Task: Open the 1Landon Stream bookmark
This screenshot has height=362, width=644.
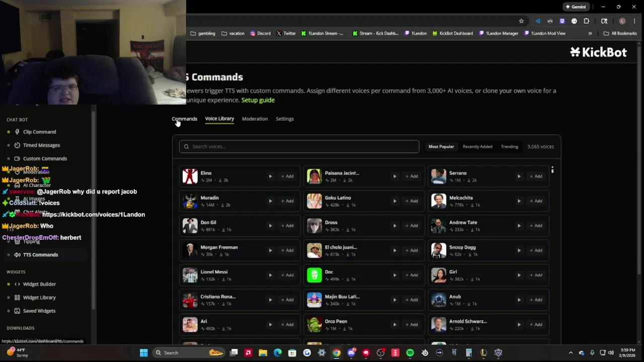Action: tap(323, 34)
